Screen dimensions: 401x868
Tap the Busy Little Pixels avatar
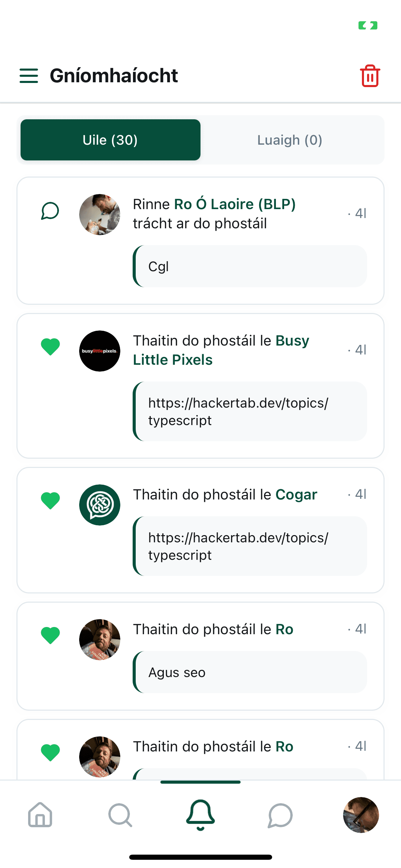click(100, 351)
